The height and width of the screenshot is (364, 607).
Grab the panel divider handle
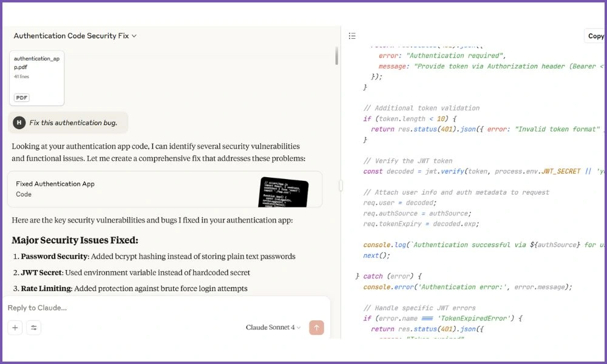click(x=341, y=186)
